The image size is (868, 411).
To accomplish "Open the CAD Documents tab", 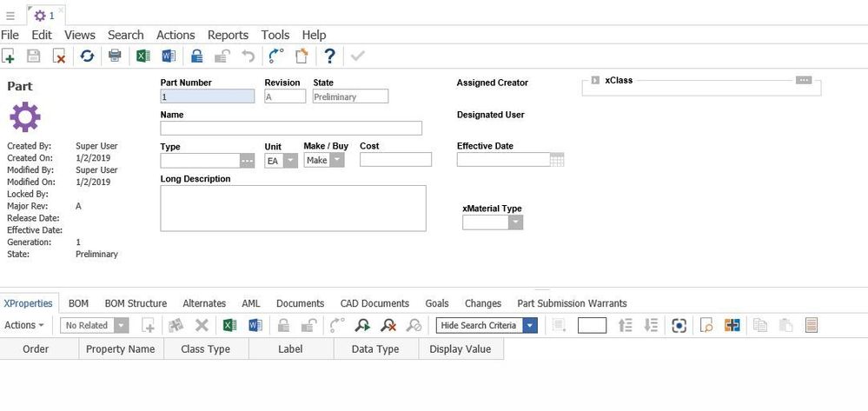I will coord(374,303).
